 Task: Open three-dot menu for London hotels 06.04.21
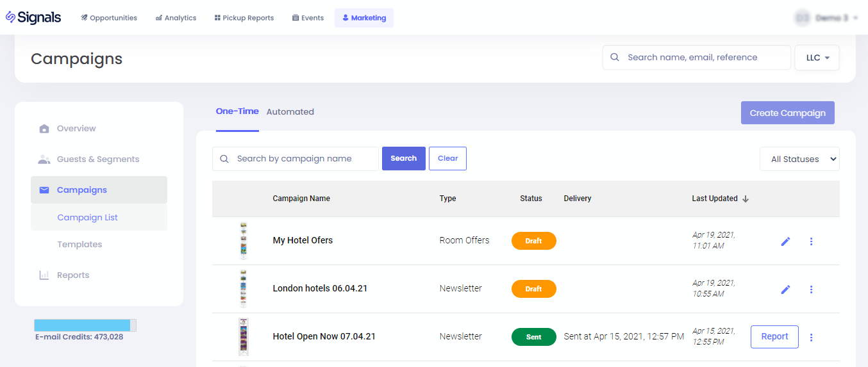[x=811, y=290]
